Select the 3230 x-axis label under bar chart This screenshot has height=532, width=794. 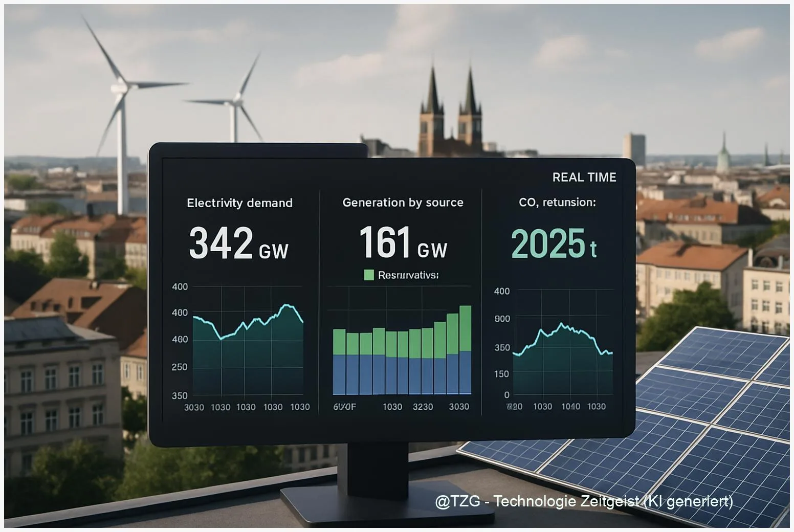click(x=423, y=407)
